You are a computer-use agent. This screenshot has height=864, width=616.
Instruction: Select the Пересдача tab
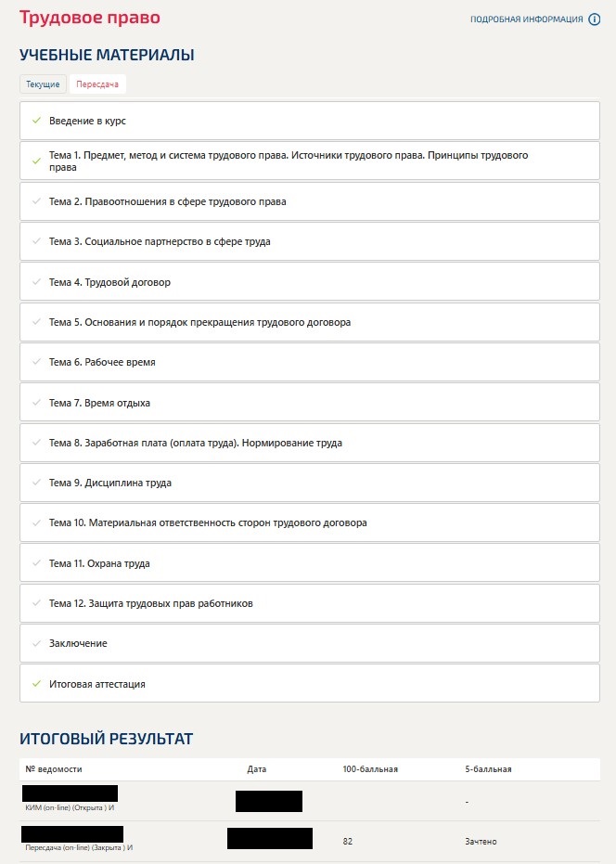(x=97, y=84)
